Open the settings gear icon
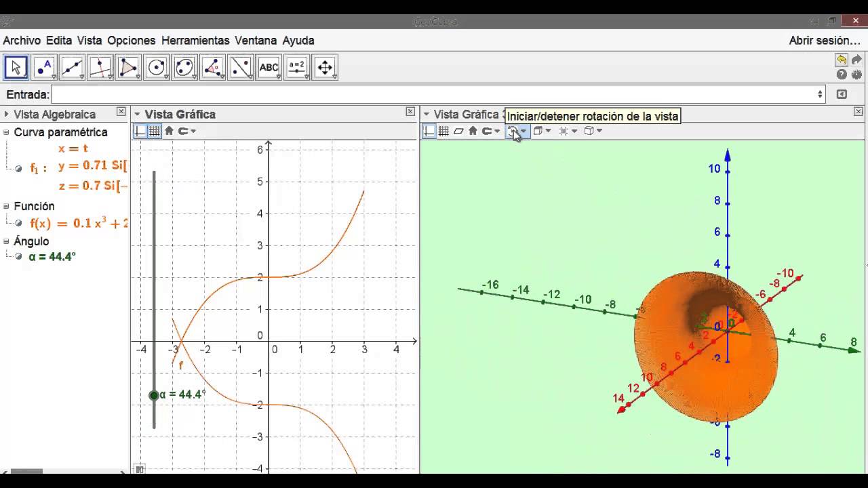Screen dimensions: 868x488 (x=856, y=75)
